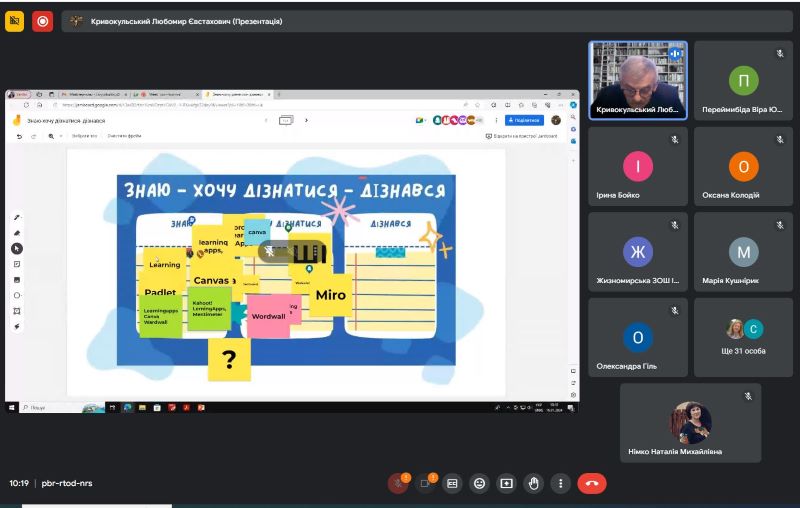
Task: Select the yellow Canvas sticky note
Action: click(211, 280)
